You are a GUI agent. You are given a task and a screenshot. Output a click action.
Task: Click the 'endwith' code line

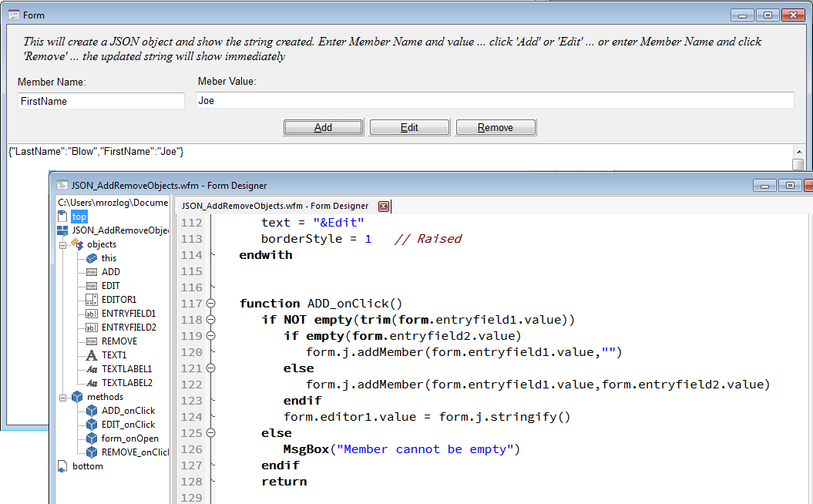pyautogui.click(x=265, y=255)
